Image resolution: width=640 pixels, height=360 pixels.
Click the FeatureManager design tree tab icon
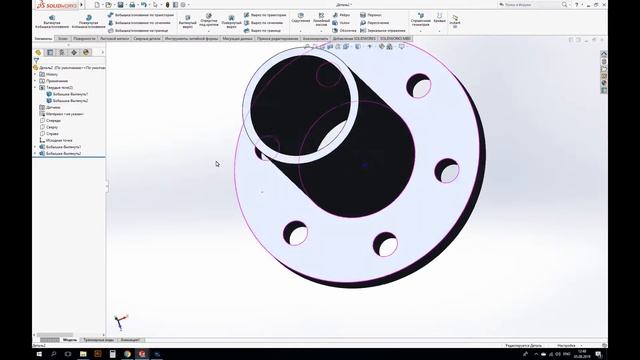pyautogui.click(x=38, y=52)
